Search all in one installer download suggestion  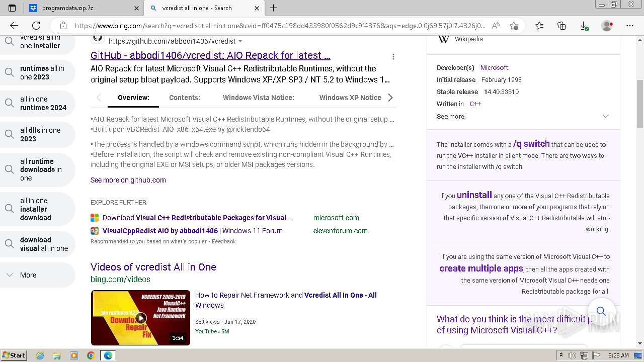37,209
